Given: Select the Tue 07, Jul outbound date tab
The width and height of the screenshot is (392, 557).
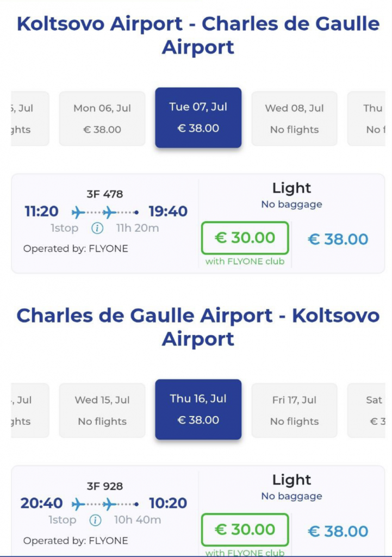Looking at the screenshot, I should (198, 117).
